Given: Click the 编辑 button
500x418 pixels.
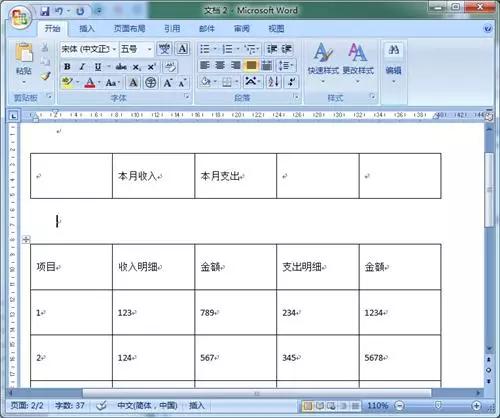Looking at the screenshot, I should click(394, 62).
